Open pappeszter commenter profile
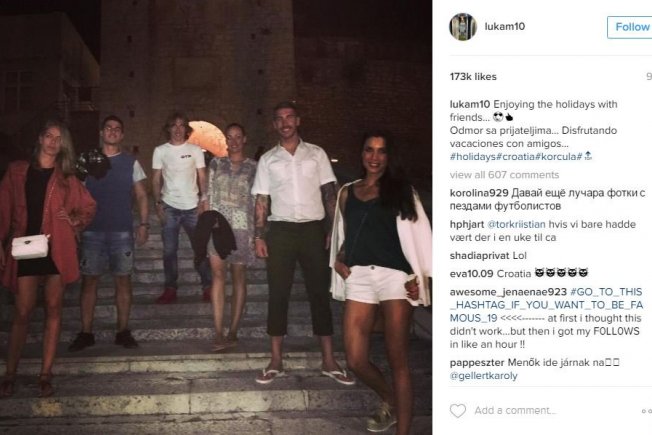This screenshot has width=652, height=435. [477, 363]
